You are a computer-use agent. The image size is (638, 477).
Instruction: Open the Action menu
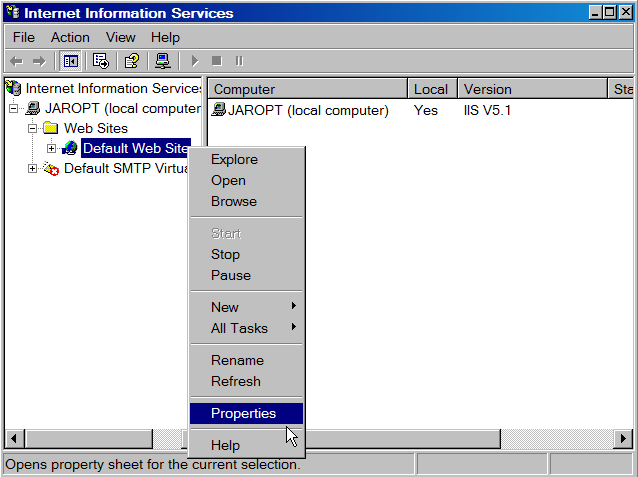70,37
